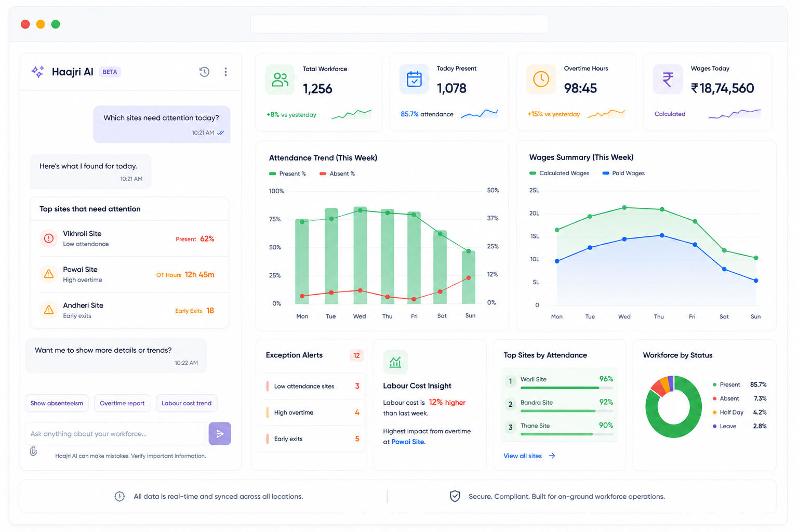Toggle Present % legend in Attendance Trend

287,174
